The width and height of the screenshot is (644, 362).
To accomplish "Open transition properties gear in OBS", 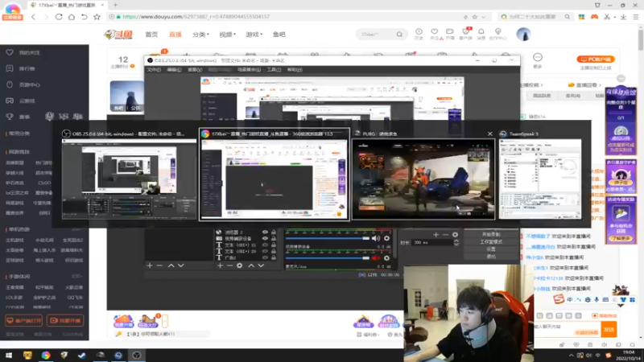I will coord(455,234).
